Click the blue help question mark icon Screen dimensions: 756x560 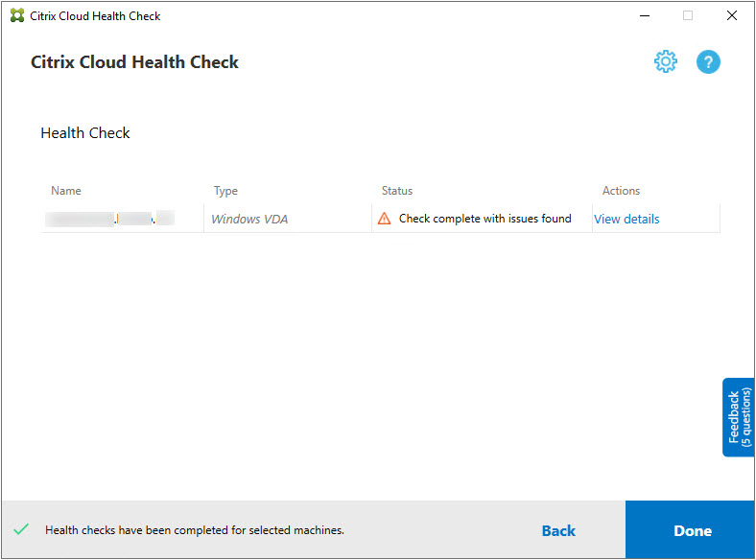click(708, 62)
